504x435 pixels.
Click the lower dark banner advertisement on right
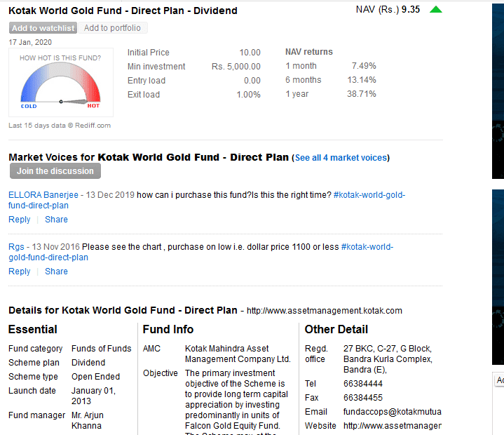tap(498, 277)
